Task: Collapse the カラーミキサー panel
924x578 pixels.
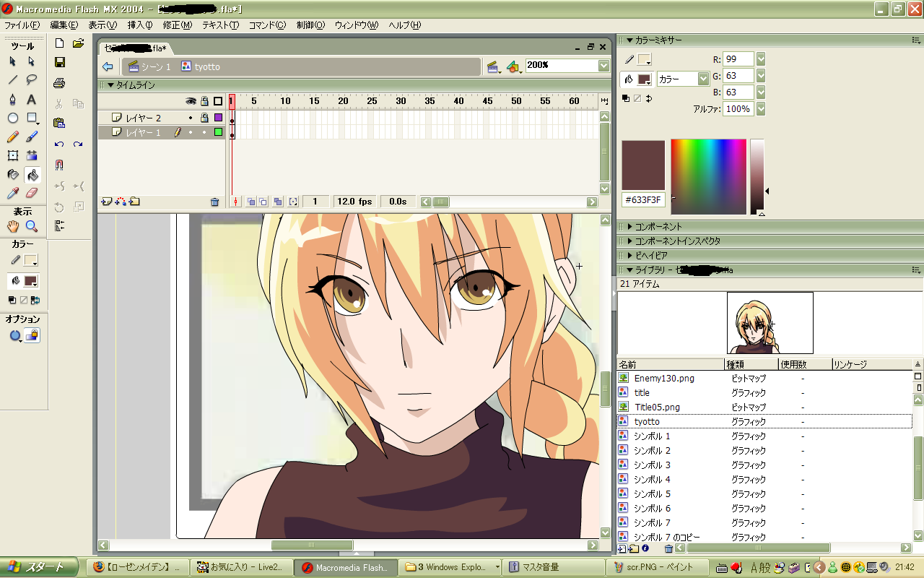Action: pyautogui.click(x=629, y=40)
